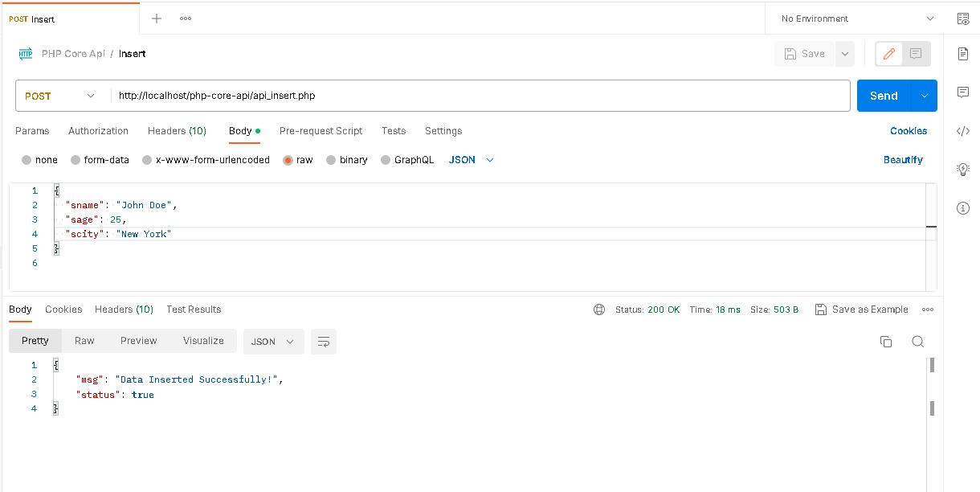Select the none body type
This screenshot has width=980, height=492.
pyautogui.click(x=39, y=160)
